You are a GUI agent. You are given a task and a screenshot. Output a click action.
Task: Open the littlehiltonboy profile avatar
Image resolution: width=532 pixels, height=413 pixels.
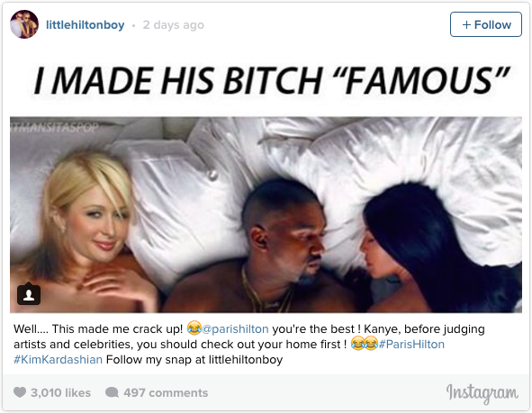coord(24,24)
